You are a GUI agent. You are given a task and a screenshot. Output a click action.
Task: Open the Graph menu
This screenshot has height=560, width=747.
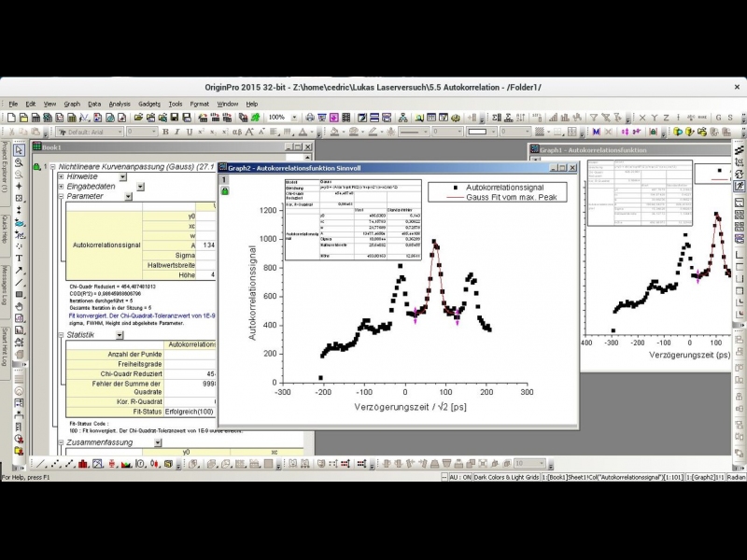[x=72, y=104]
